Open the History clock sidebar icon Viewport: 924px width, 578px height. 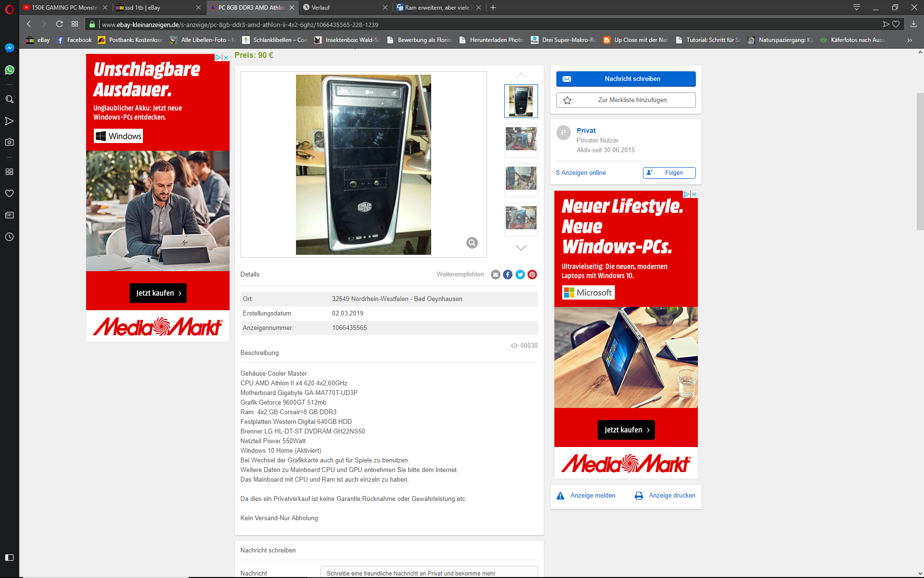point(9,237)
